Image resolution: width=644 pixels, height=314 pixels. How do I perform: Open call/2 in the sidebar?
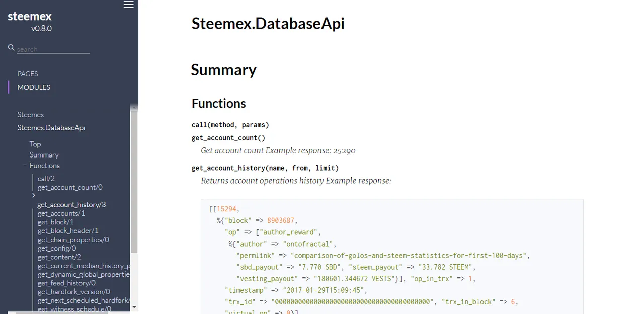pos(46,179)
